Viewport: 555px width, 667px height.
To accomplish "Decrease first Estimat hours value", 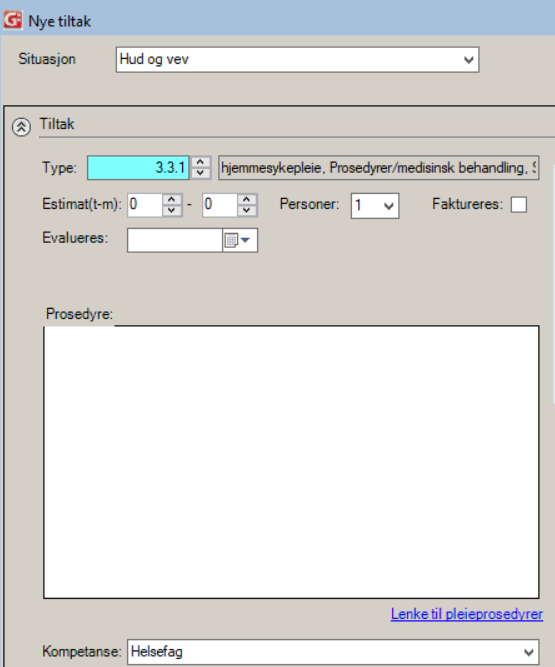I will (171, 211).
